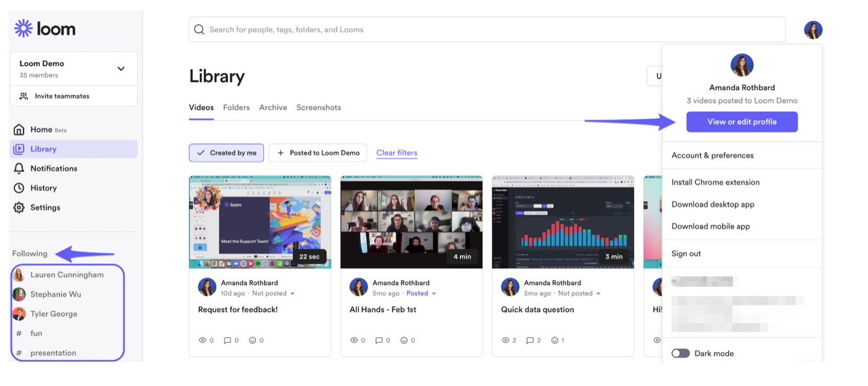Select Account & preferences menu item
Screen dimensions: 868x386
point(712,155)
